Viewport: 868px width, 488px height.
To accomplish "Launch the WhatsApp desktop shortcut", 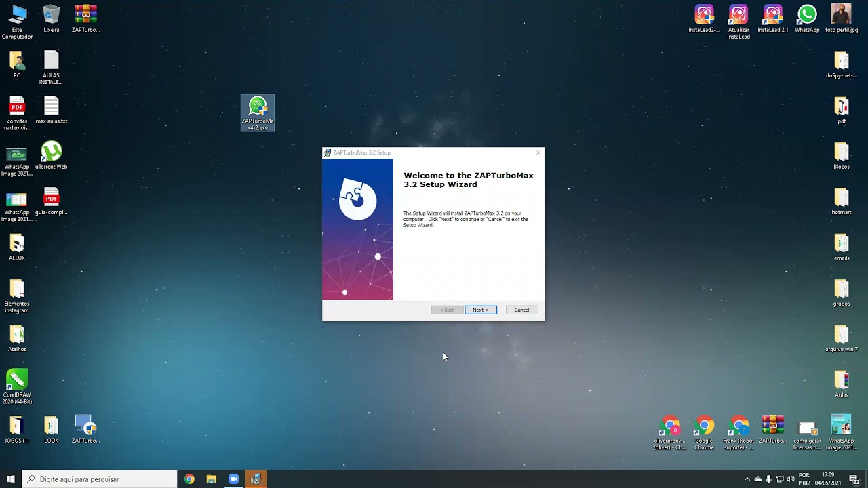I will [x=807, y=18].
